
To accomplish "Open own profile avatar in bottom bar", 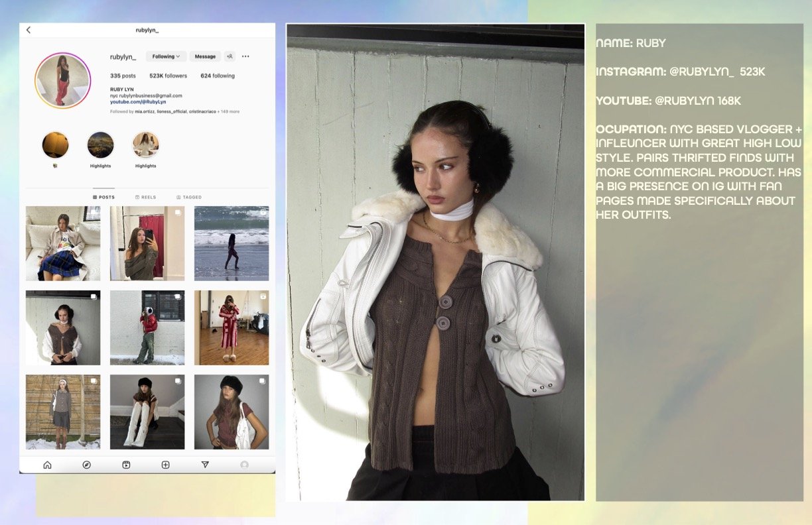I will [244, 465].
